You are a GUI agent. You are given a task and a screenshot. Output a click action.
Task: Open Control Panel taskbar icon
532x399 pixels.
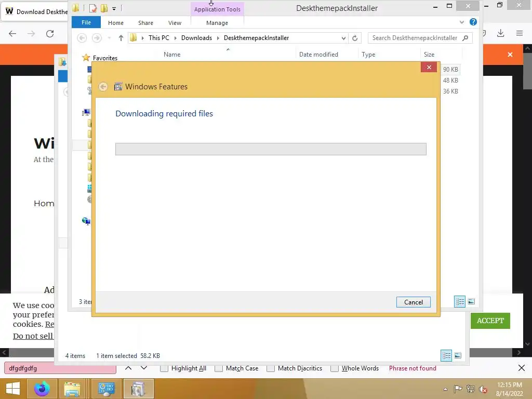coord(106,389)
